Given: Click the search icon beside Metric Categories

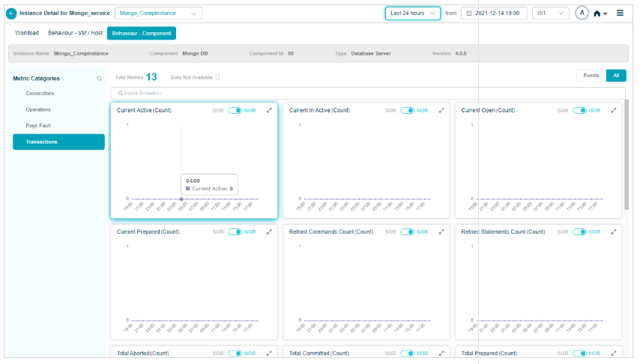Looking at the screenshot, I should pos(99,79).
